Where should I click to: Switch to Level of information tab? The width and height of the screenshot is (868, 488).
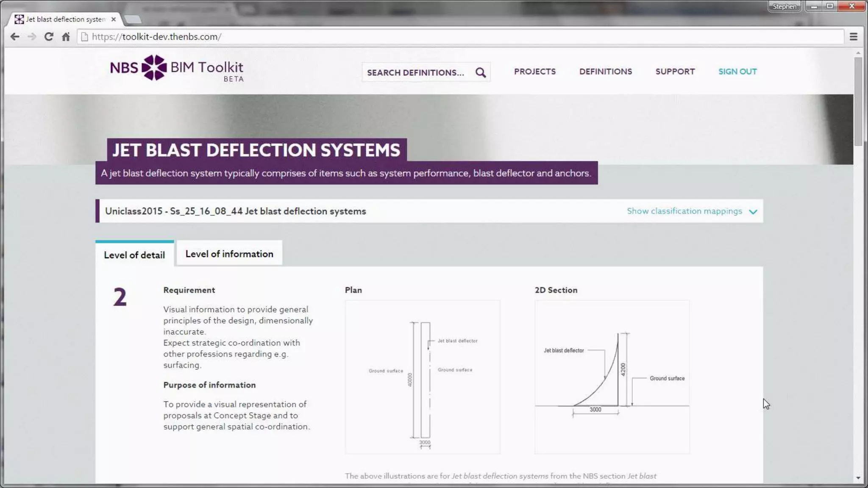(x=229, y=254)
